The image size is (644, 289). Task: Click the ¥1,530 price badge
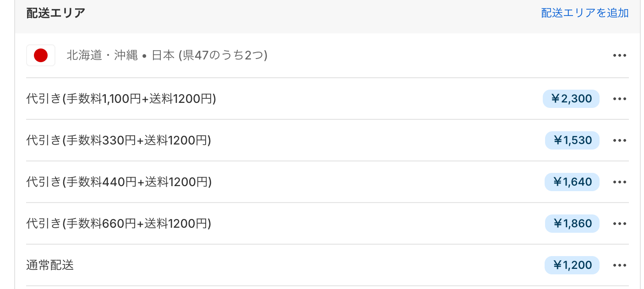click(572, 140)
